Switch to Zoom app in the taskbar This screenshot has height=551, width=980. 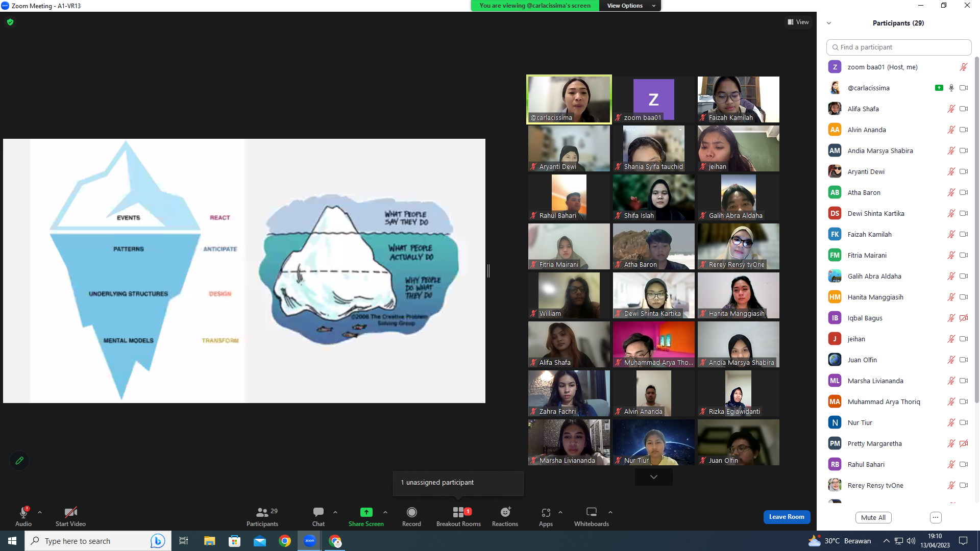310,541
